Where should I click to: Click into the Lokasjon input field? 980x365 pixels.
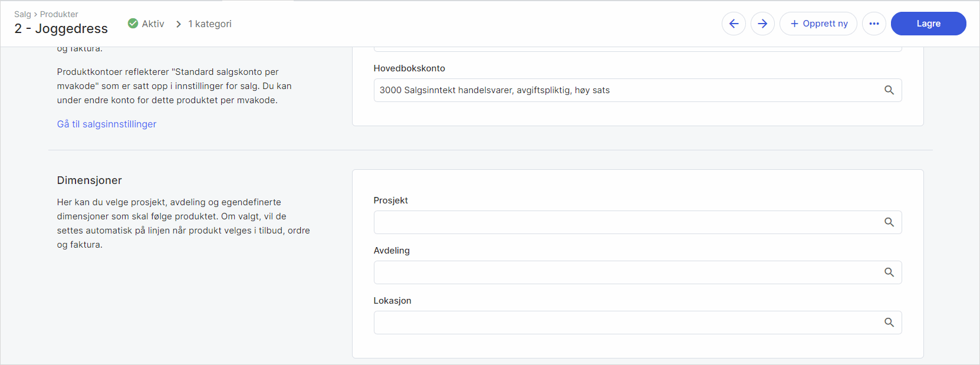pos(625,323)
